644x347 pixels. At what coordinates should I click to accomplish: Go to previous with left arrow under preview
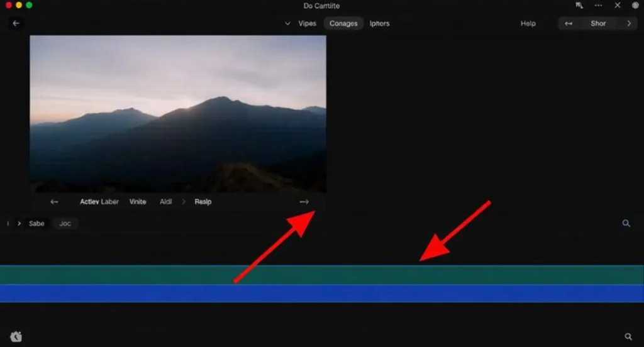(54, 202)
